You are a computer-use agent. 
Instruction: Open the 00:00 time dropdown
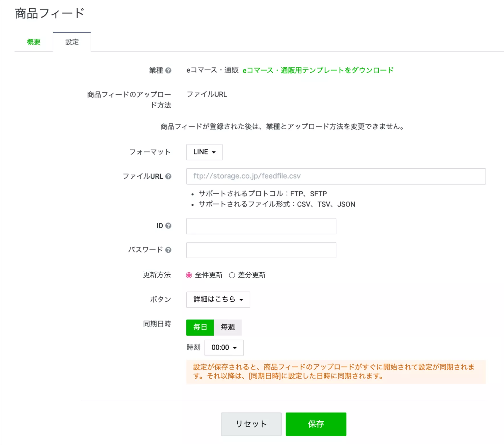pos(224,348)
